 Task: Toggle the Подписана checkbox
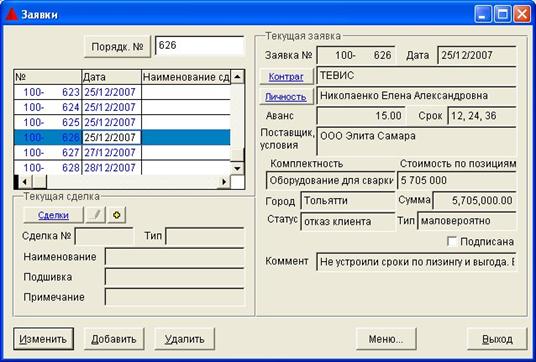[x=452, y=241]
